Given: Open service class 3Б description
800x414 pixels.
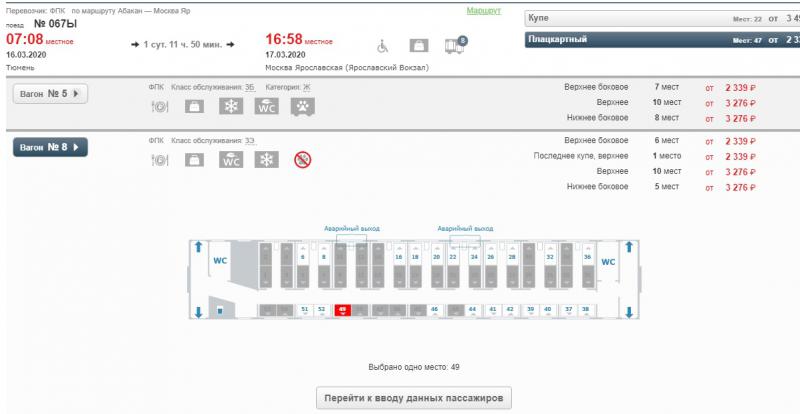Looking at the screenshot, I should [249, 87].
